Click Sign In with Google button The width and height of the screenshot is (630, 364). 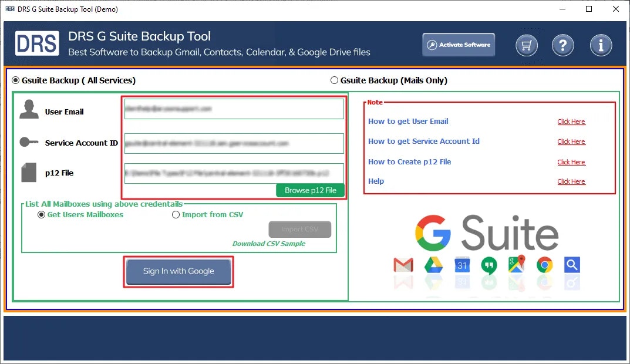tap(178, 272)
